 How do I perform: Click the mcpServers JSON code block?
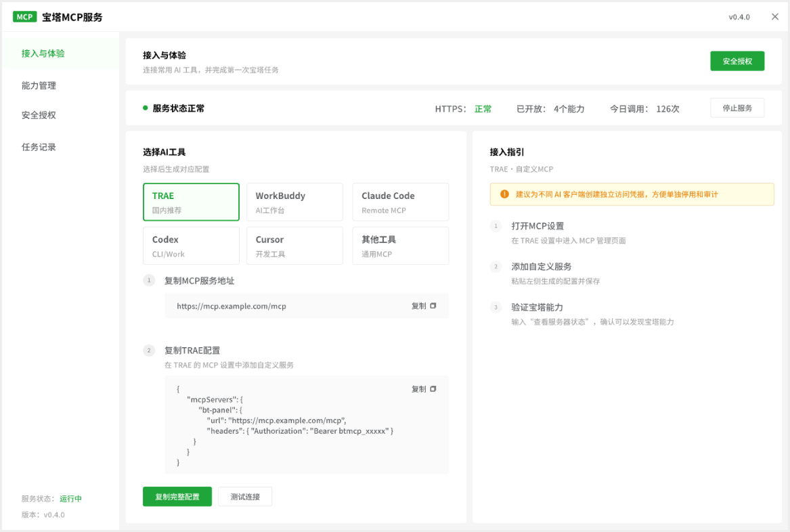pos(307,425)
